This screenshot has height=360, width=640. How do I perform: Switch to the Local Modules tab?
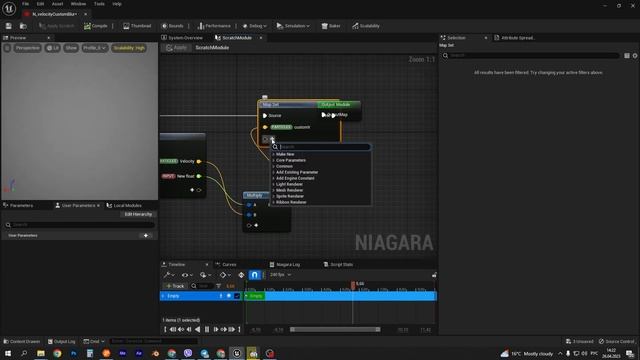(124, 205)
